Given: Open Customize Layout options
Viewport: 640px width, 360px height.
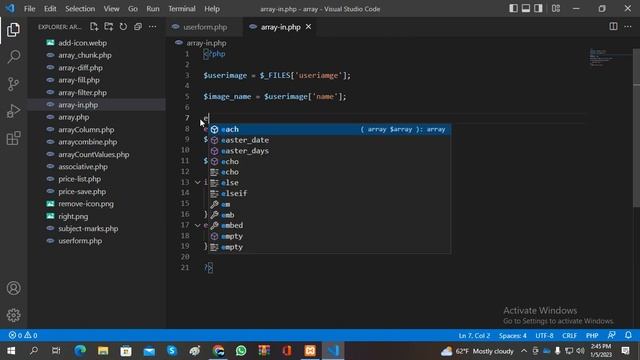Looking at the screenshot, I should 556,8.
